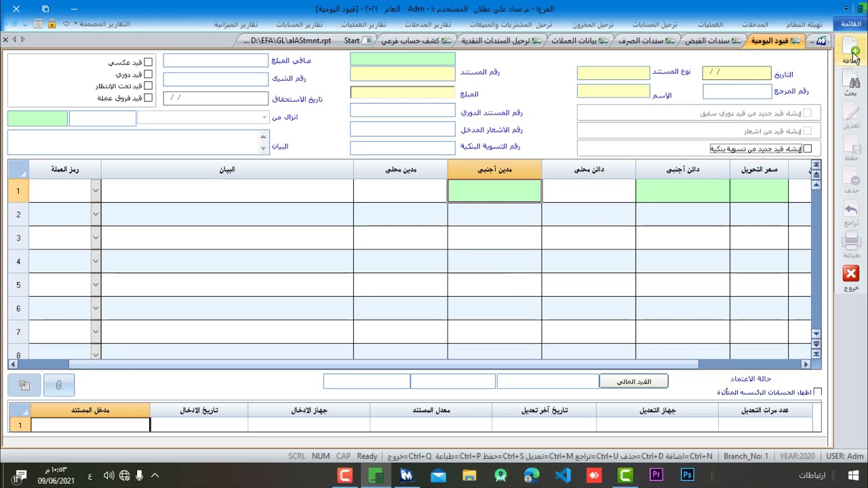
Task: Click the البيان description spinner up arrow
Action: [264, 137]
